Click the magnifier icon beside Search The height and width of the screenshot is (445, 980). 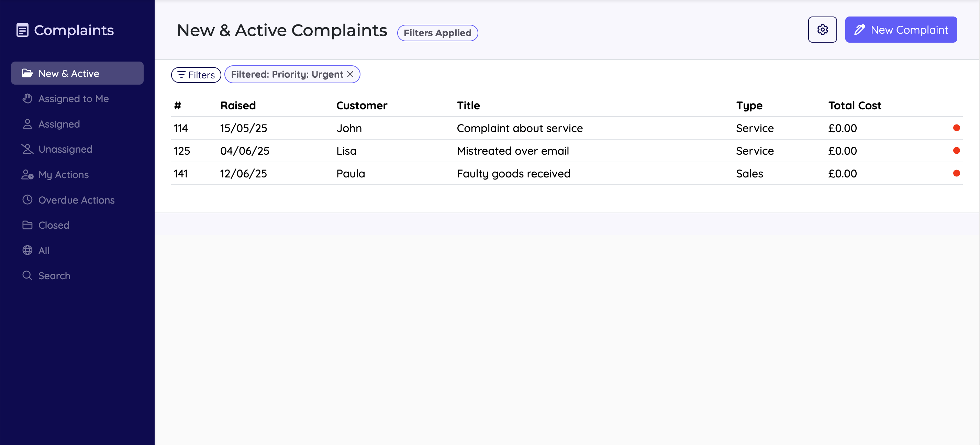click(27, 275)
